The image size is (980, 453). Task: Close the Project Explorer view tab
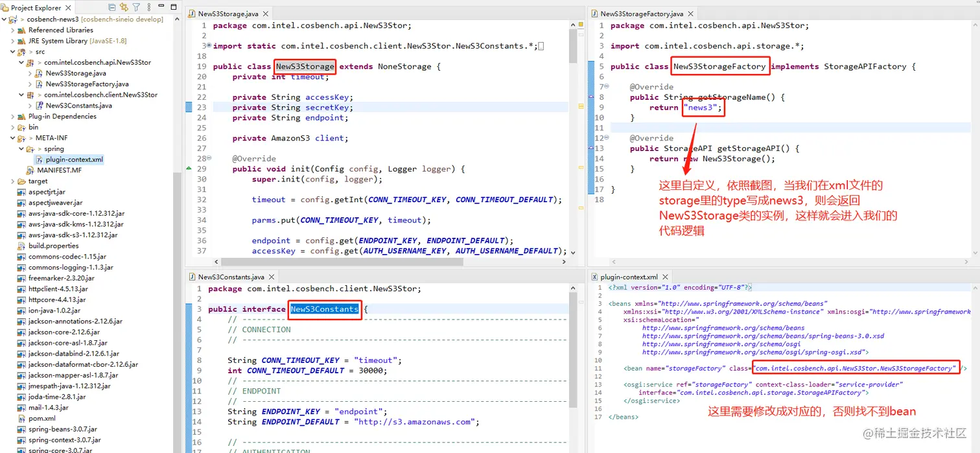(69, 8)
